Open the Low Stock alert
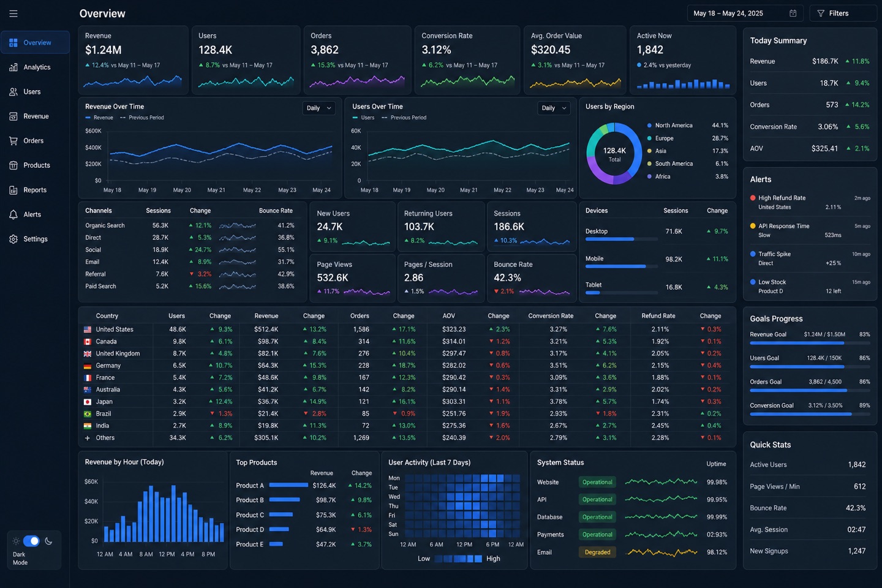The width and height of the screenshot is (882, 588). click(x=810, y=287)
